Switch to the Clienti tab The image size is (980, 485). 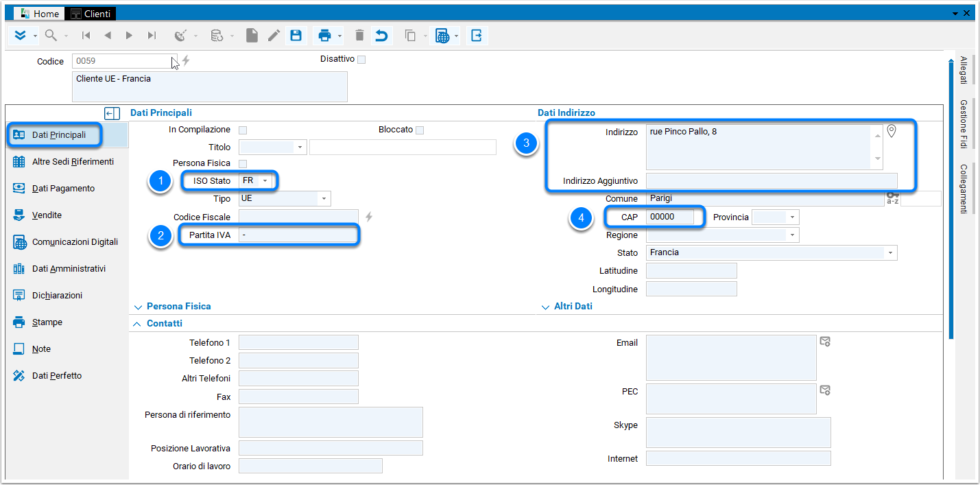coord(91,14)
